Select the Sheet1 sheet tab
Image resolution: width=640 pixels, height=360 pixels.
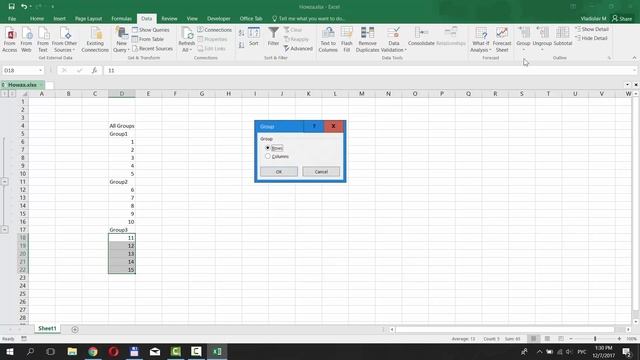[47, 329]
